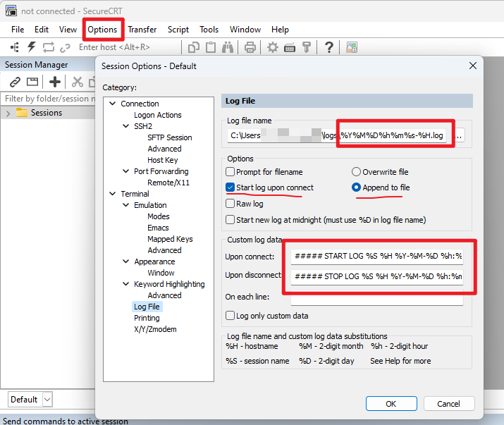Click Session Manager cut scissors icon

pyautogui.click(x=77, y=82)
